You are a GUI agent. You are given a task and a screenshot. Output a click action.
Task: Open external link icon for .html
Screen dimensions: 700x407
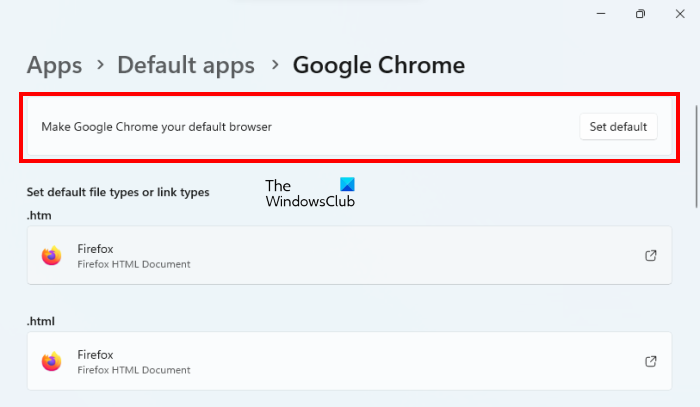click(x=651, y=361)
